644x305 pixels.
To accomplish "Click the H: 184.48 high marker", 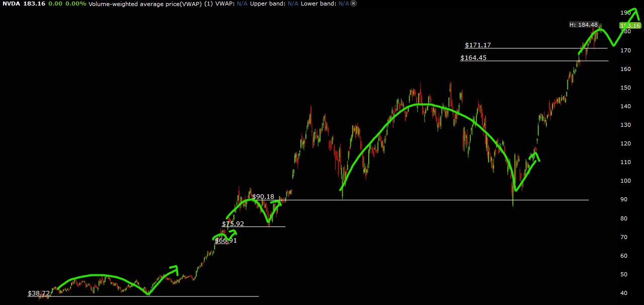I will point(584,25).
